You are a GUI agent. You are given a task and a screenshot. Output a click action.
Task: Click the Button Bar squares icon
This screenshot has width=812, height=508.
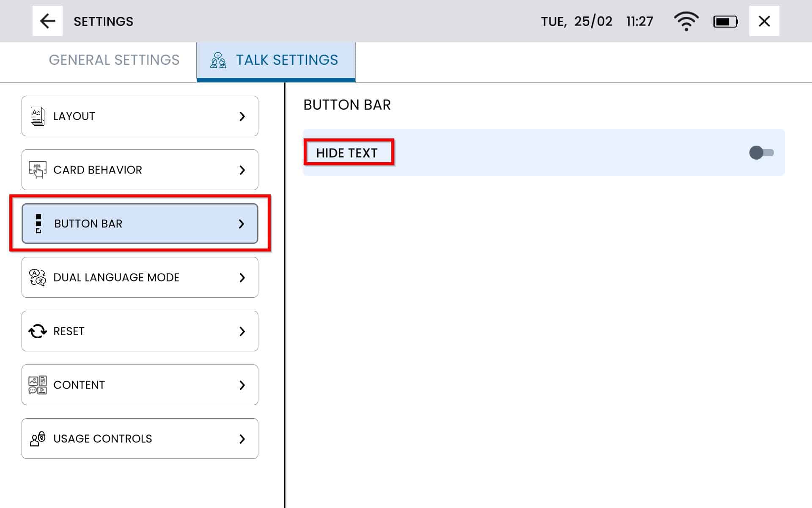pos(38,224)
